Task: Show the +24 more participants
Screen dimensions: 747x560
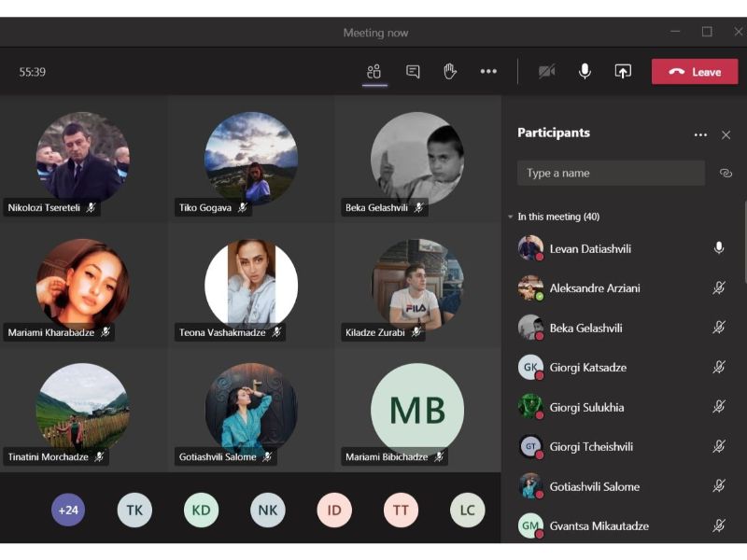Action: click(68, 510)
